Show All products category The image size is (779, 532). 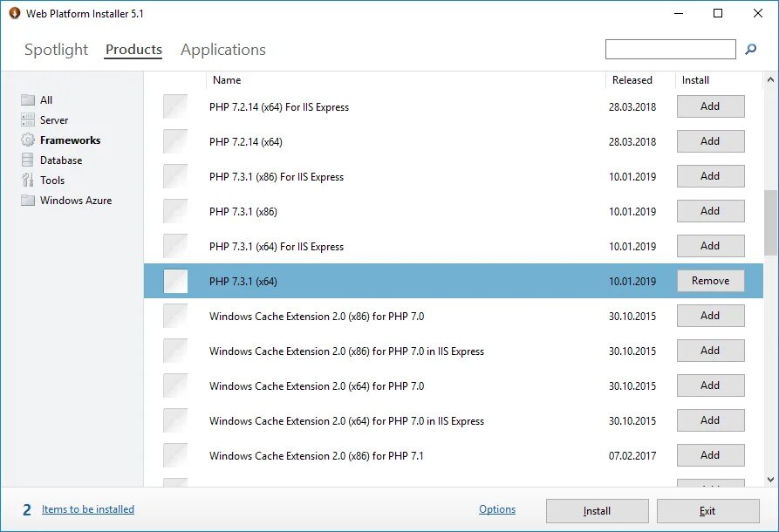(46, 99)
